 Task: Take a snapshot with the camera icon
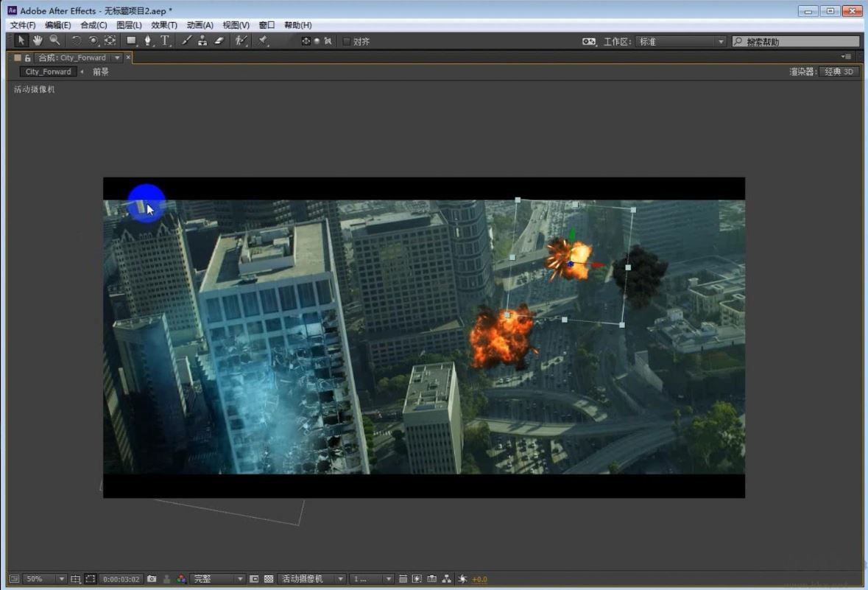(x=150, y=579)
